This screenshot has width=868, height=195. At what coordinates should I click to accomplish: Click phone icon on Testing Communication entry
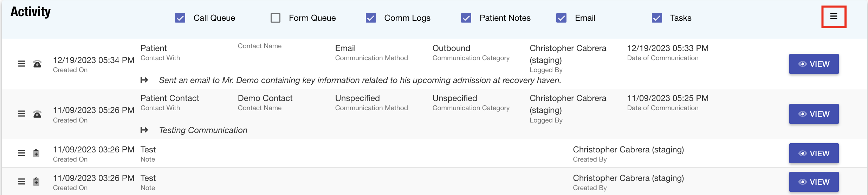(x=37, y=114)
